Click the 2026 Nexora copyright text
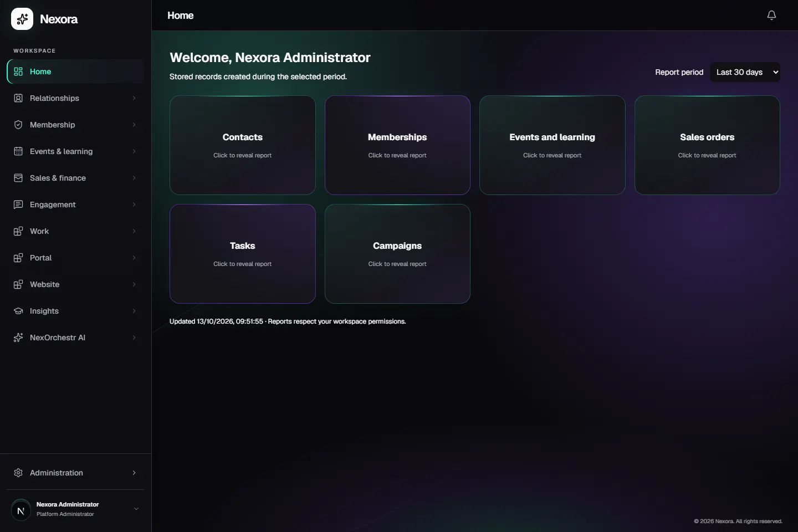The height and width of the screenshot is (532, 798). pyautogui.click(x=738, y=521)
